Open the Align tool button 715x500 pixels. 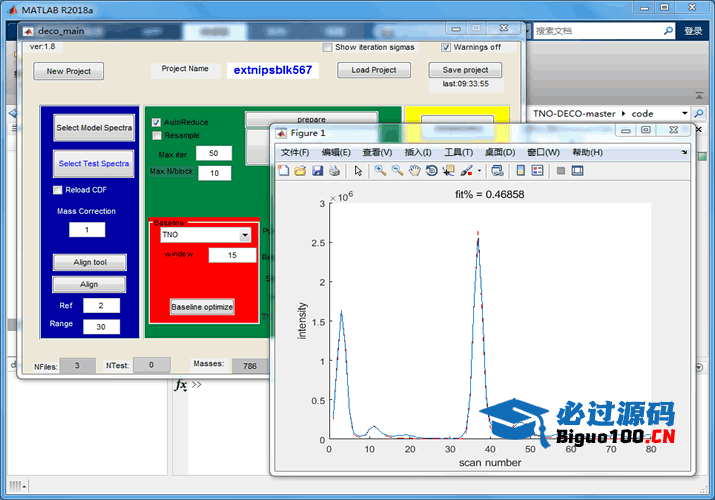click(90, 263)
